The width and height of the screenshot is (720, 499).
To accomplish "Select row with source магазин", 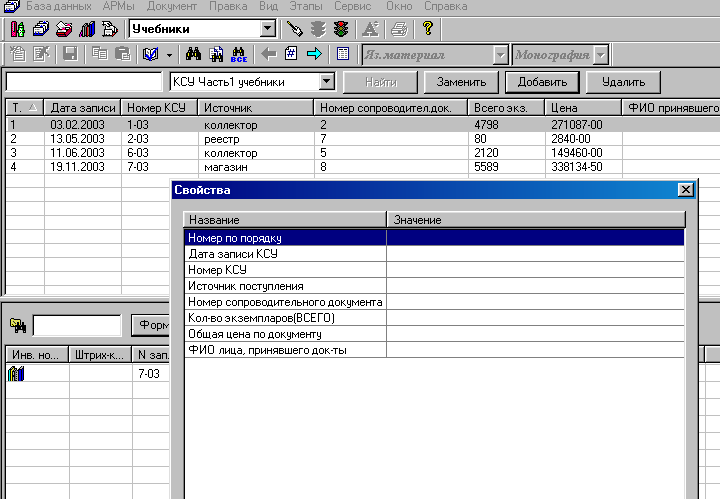I will point(363,167).
